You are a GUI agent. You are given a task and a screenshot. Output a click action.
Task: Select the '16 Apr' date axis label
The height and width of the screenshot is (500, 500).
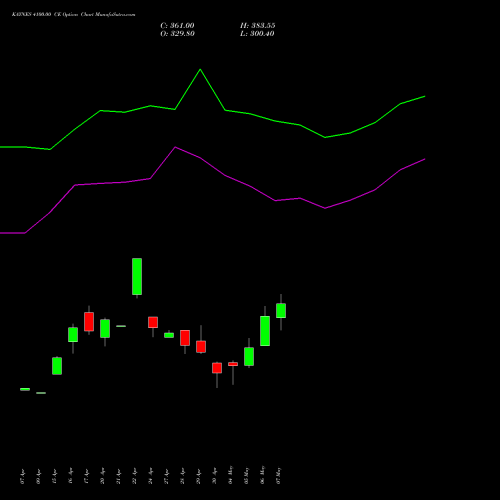70,476
